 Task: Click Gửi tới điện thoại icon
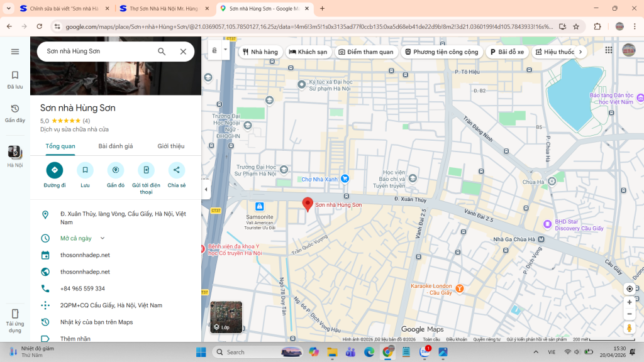(145, 170)
